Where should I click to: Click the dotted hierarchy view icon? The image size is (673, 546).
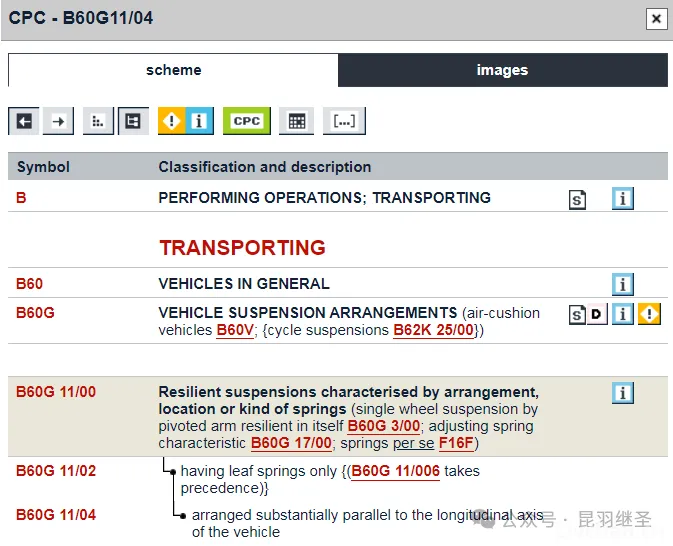(x=98, y=121)
